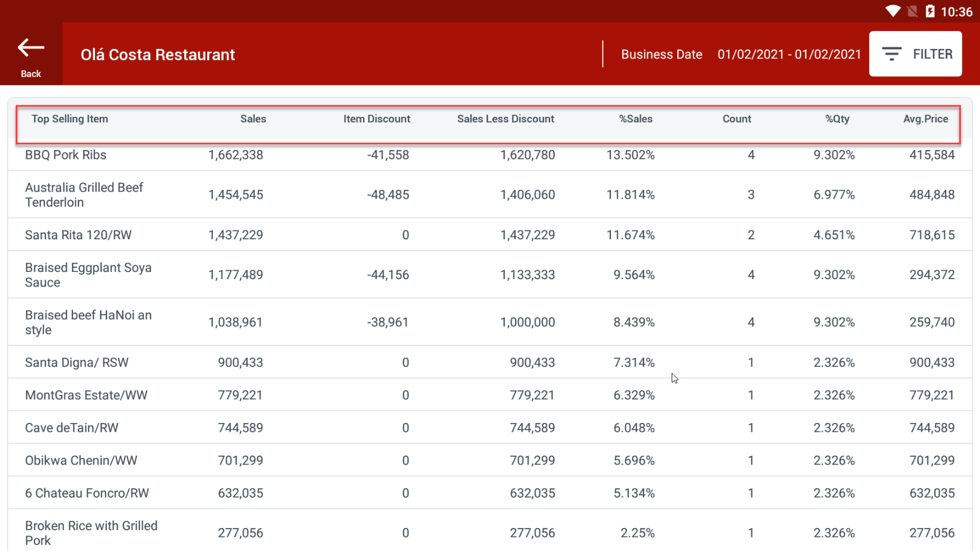Click the Item Discount column header
The width and height of the screenshot is (980, 551).
click(x=376, y=119)
